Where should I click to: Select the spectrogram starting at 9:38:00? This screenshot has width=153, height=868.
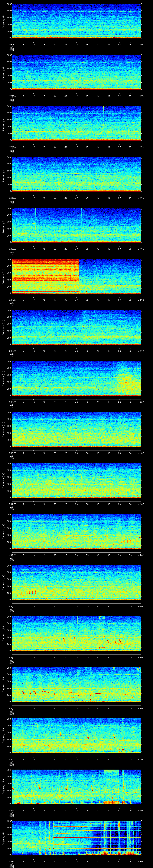point(76,327)
